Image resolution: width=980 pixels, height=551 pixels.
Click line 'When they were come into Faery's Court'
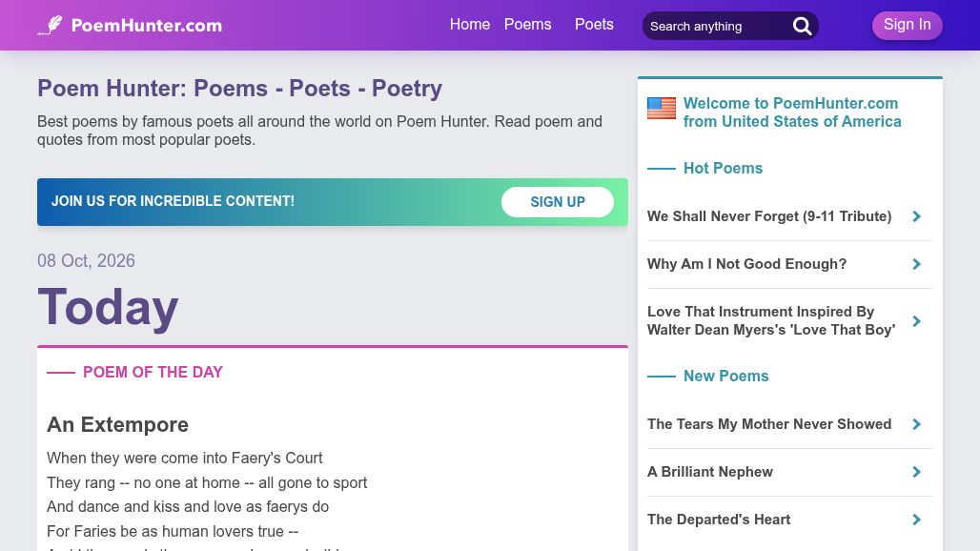pos(185,458)
